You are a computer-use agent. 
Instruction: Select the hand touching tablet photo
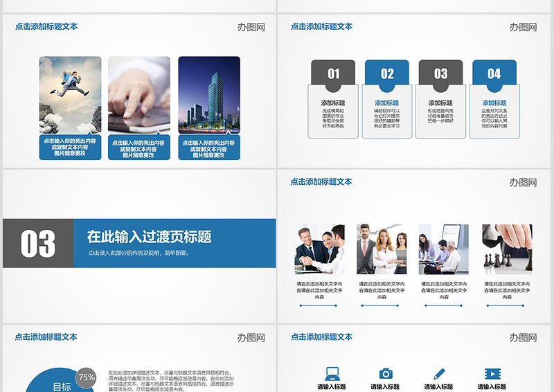coord(138,96)
